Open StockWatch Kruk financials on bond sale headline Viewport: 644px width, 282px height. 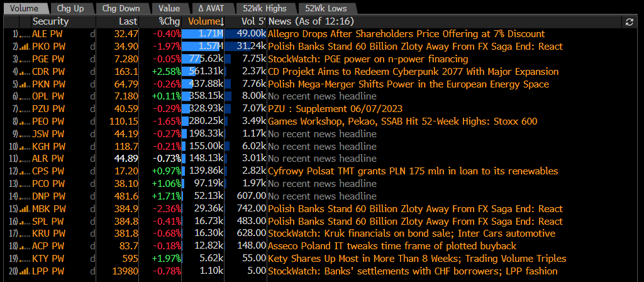click(411, 234)
